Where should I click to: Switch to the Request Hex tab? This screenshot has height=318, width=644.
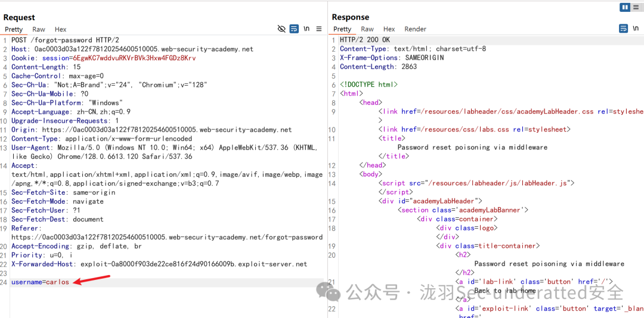click(x=60, y=29)
